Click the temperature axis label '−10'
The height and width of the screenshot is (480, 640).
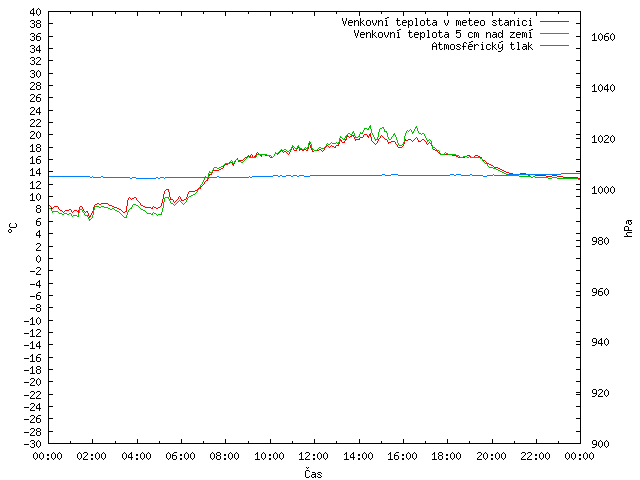coord(33,321)
